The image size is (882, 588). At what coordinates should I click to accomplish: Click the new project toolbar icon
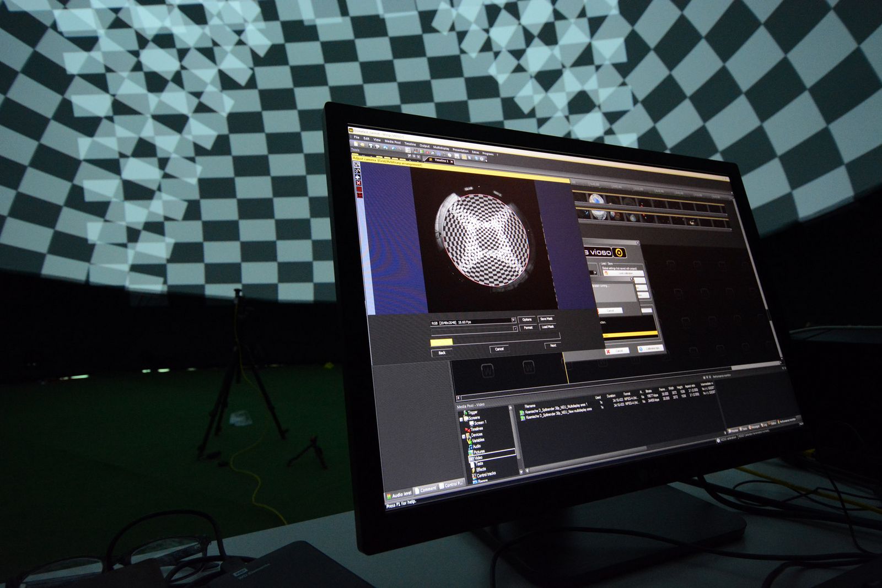click(356, 144)
